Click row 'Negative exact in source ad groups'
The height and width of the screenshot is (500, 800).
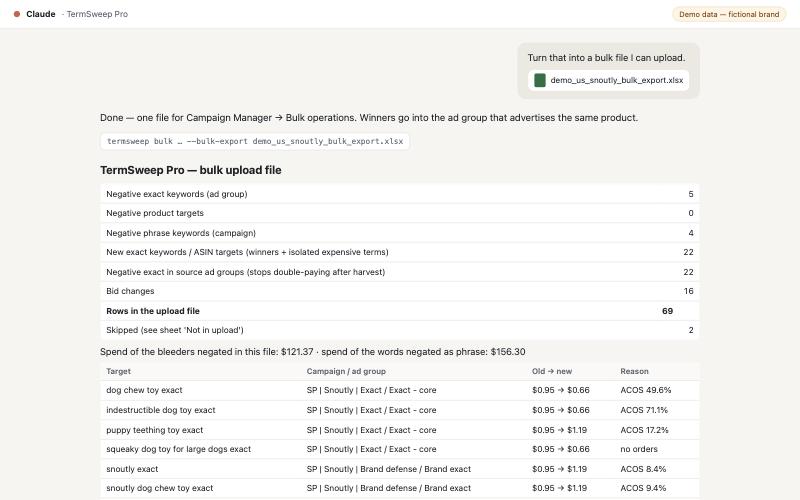[x=399, y=272]
